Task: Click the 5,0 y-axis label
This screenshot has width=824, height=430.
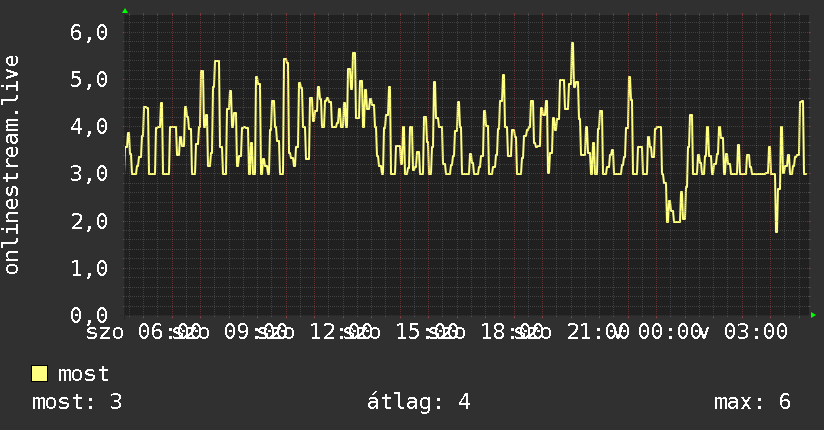Action: (89, 80)
